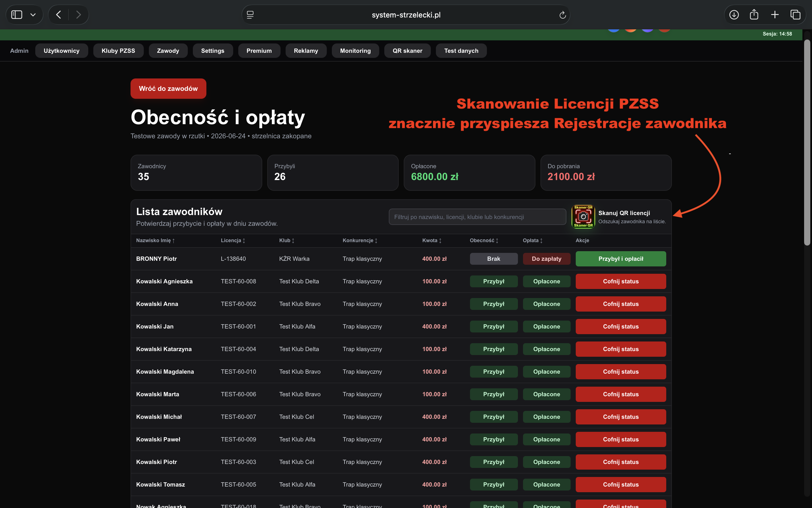Screen dimensions: 812x508
Task: Switch to the Zawody tab
Action: point(168,51)
